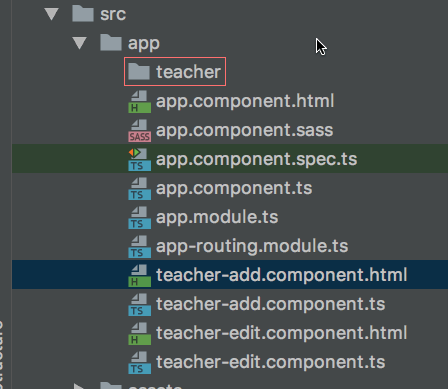The image size is (448, 389).
Task: Click the SASS icon of app.component.sass
Action: click(x=139, y=131)
